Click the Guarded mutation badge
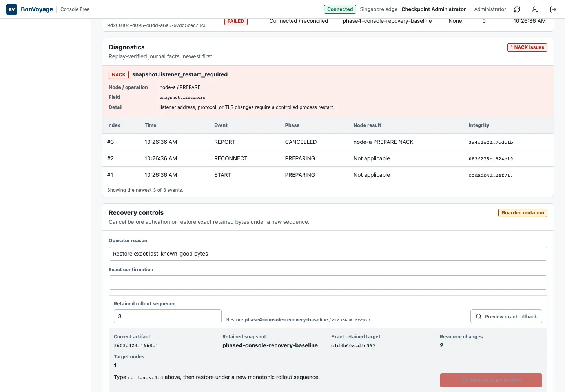This screenshot has width=565, height=392. click(523, 213)
